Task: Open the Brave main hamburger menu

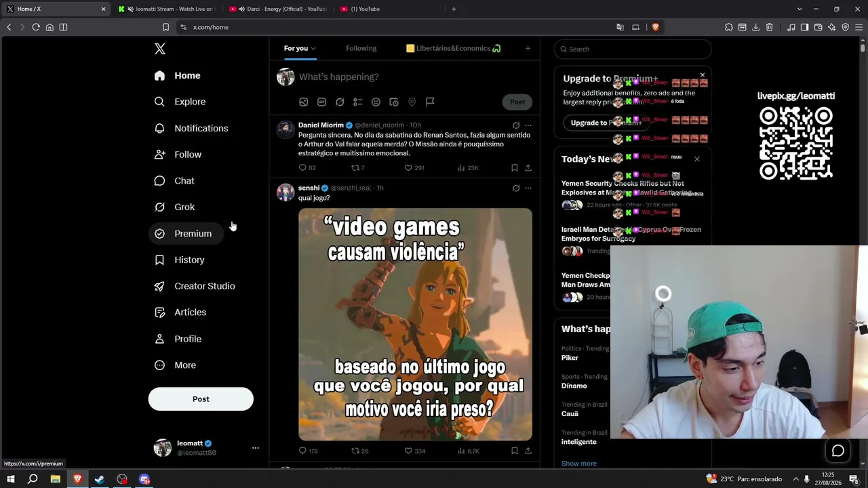Action: (859, 27)
